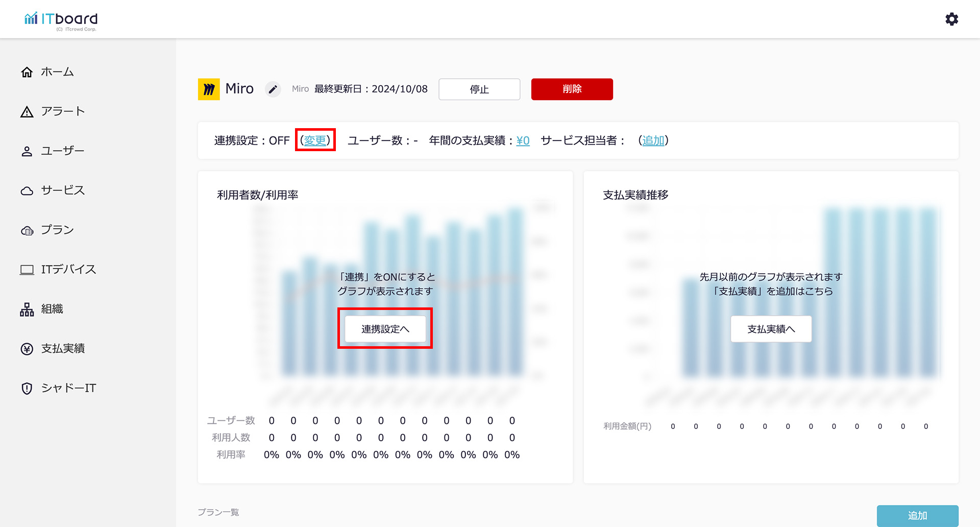Open サービス via the cloud icon

point(27,191)
